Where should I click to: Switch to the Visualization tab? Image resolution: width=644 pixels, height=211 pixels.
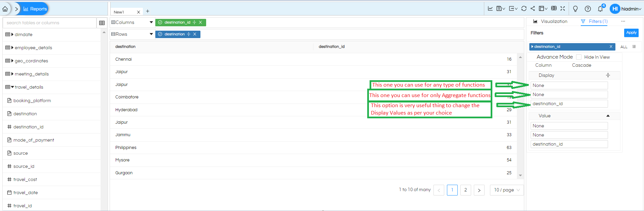551,21
